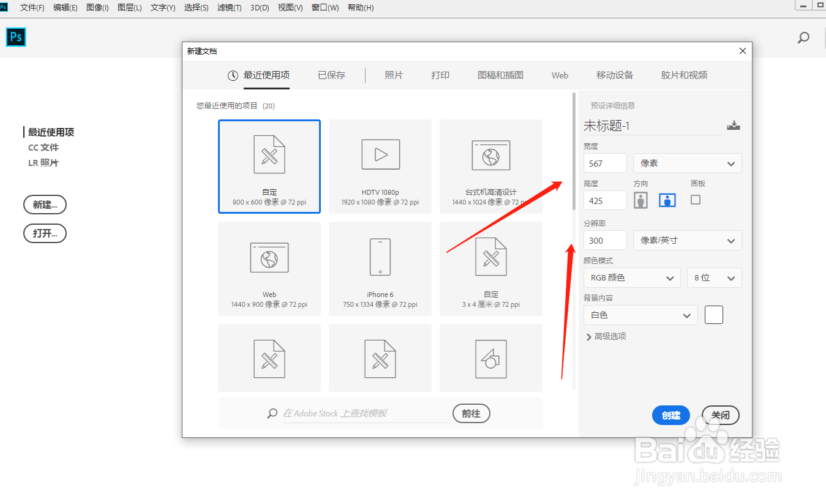
Task: Click the clock icon beside 最近使用项 tab
Action: point(233,75)
